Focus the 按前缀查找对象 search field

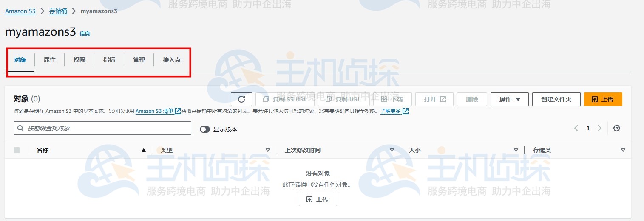[102, 128]
